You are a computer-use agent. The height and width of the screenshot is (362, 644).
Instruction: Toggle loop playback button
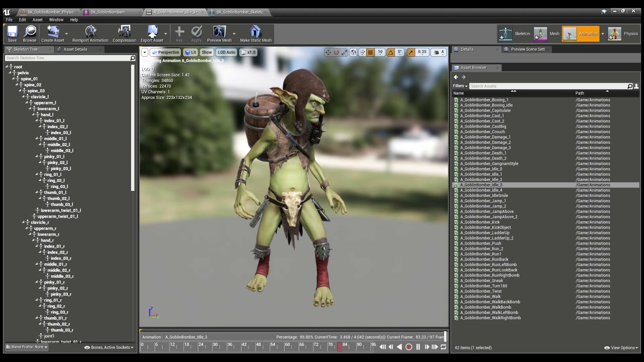click(x=443, y=347)
